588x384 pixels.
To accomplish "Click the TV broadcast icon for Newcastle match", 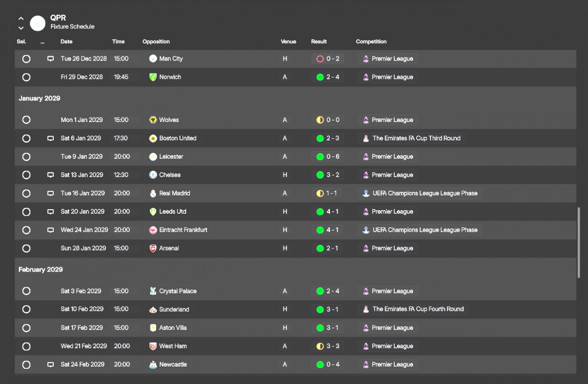I will click(x=51, y=364).
